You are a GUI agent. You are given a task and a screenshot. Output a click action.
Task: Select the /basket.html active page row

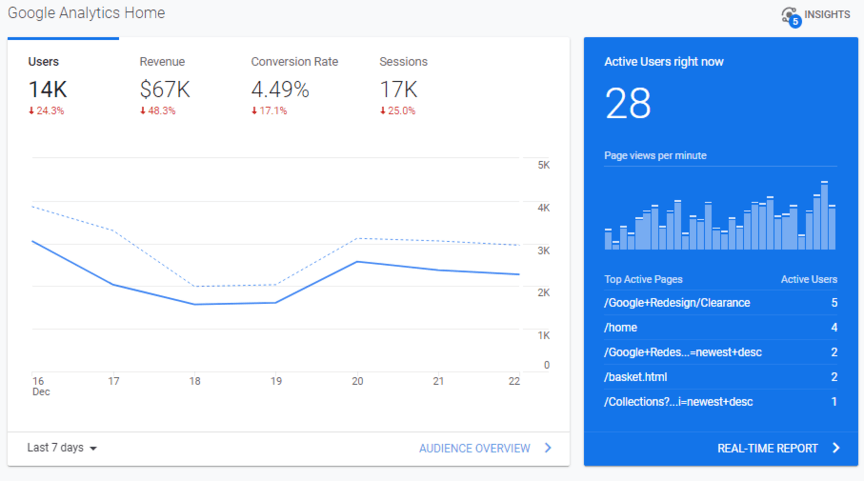coord(720,377)
